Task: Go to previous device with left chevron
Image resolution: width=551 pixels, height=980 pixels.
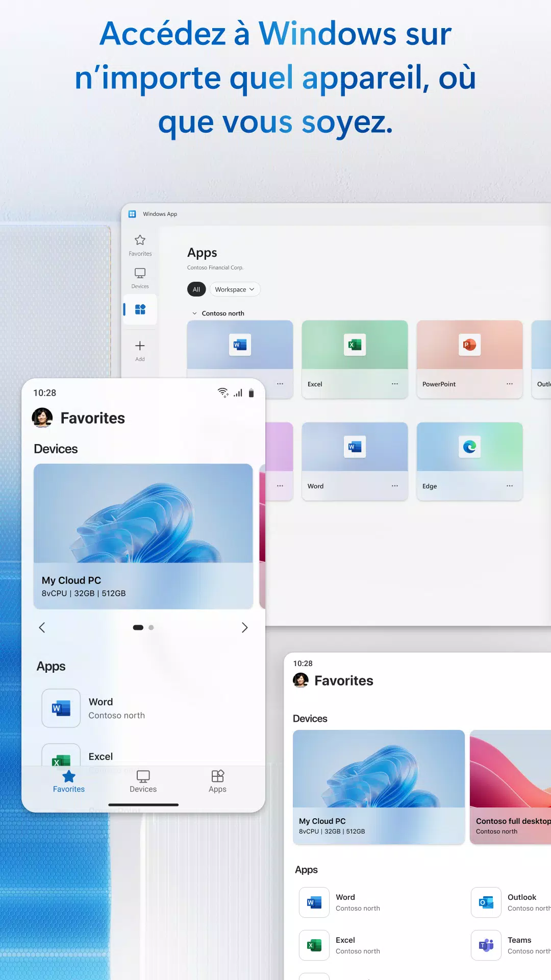Action: (x=42, y=627)
